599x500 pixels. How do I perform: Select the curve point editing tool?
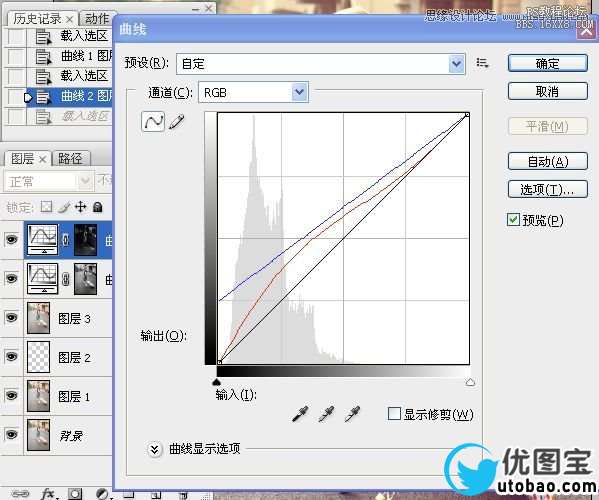153,122
